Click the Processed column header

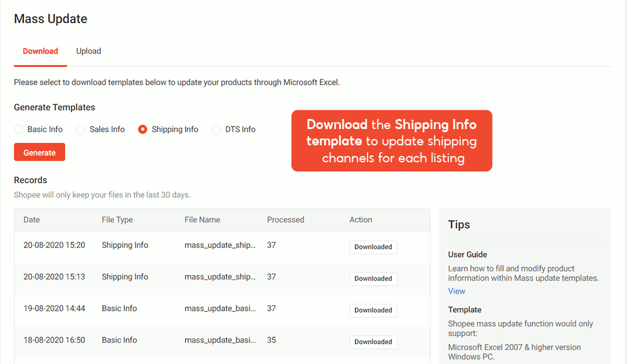pos(285,220)
